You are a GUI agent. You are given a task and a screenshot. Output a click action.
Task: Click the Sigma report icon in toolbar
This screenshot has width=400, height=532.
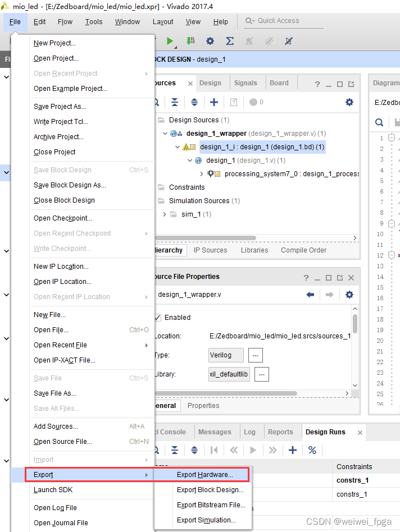(230, 41)
